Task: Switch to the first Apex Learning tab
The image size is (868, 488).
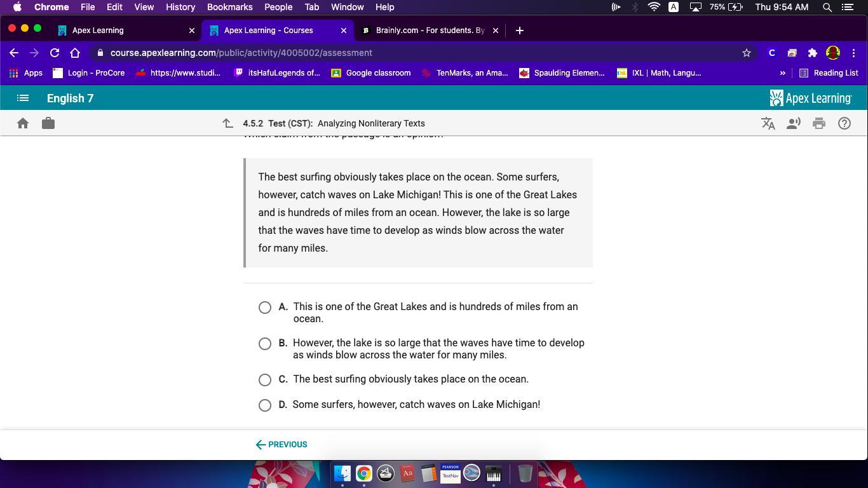Action: (126, 30)
